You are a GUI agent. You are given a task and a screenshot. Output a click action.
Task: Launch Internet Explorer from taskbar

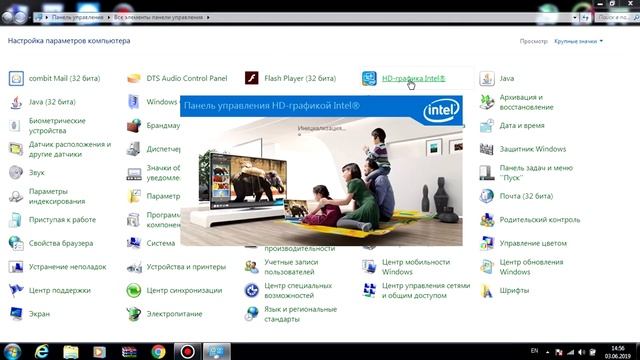click(41, 351)
